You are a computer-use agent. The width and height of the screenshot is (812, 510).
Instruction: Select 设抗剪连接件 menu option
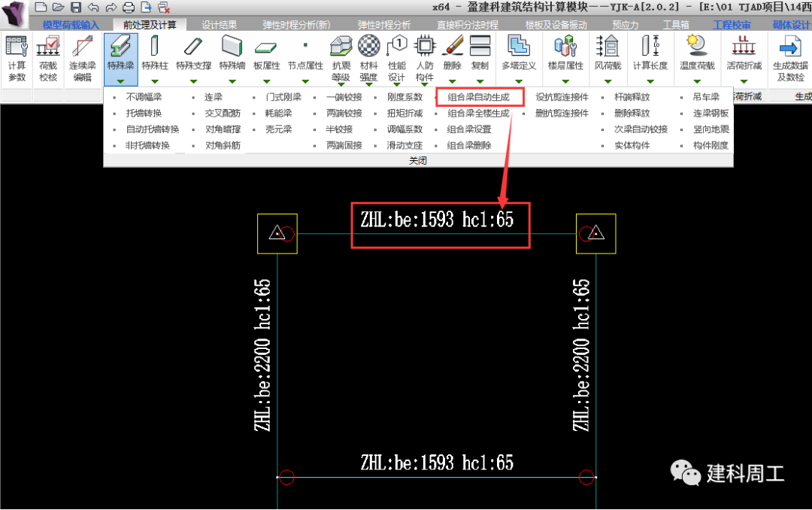pyautogui.click(x=562, y=97)
